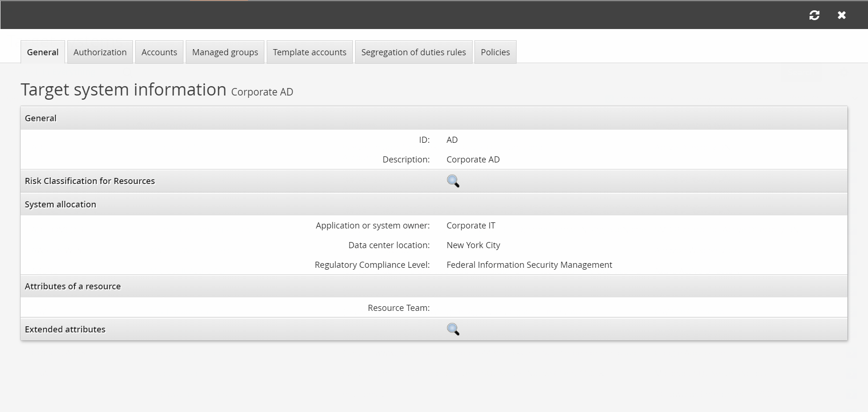Go to the Managed groups tab
Image resolution: width=868 pixels, height=412 pixels.
tap(225, 52)
